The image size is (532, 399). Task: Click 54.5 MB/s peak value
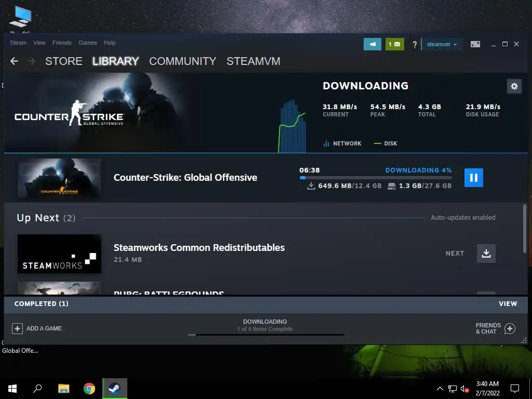coord(388,107)
